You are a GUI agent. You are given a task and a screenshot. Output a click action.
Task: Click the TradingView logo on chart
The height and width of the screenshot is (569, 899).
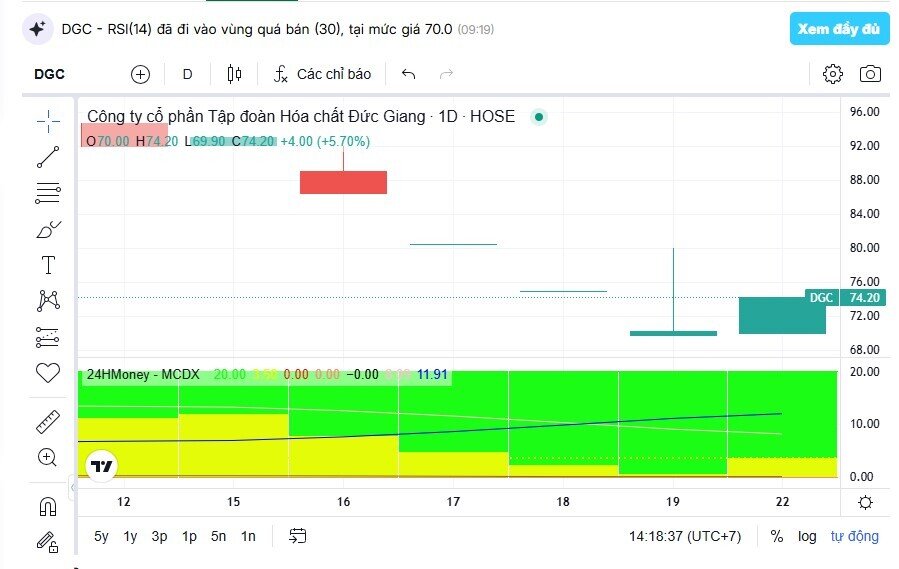click(x=102, y=466)
